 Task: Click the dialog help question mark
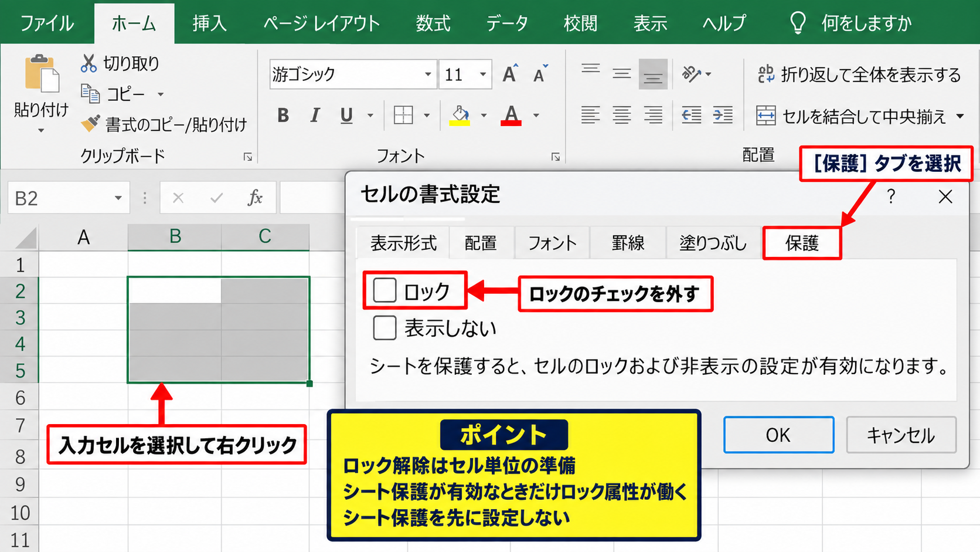tap(891, 196)
